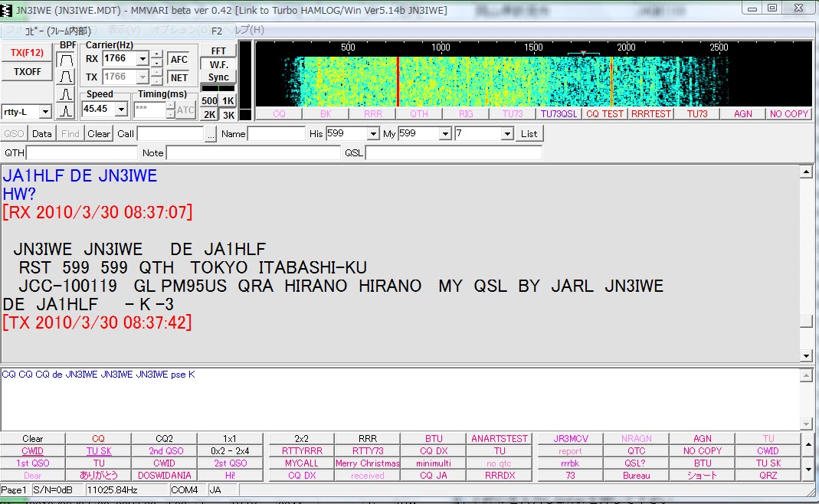Viewport: 819px width, 504px height.
Task: Click the 1x1 macro button
Action: click(x=230, y=439)
